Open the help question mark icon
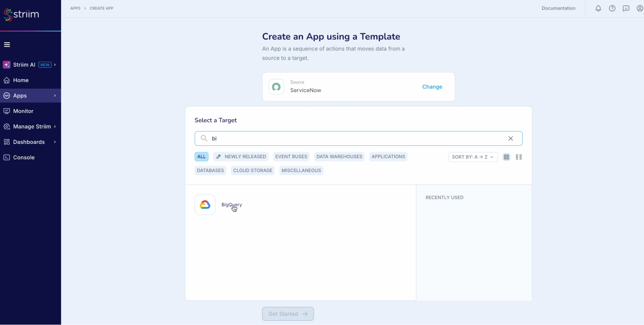This screenshot has width=644, height=325. [x=612, y=8]
